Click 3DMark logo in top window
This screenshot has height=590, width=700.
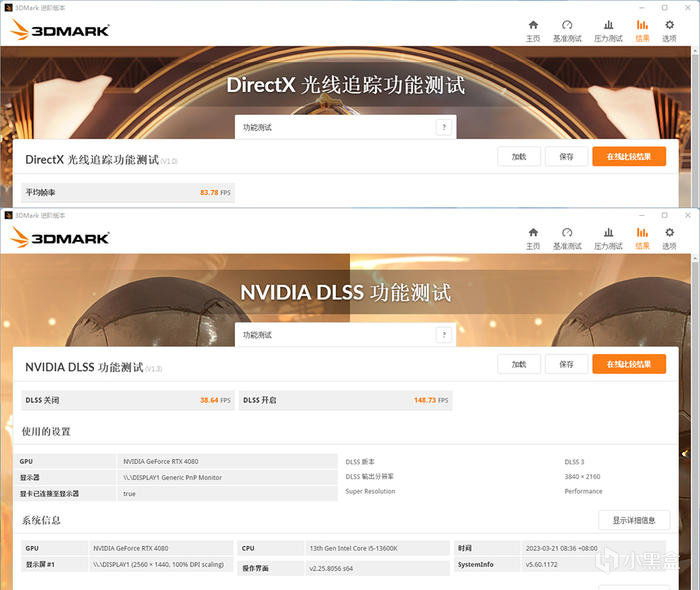(x=59, y=30)
